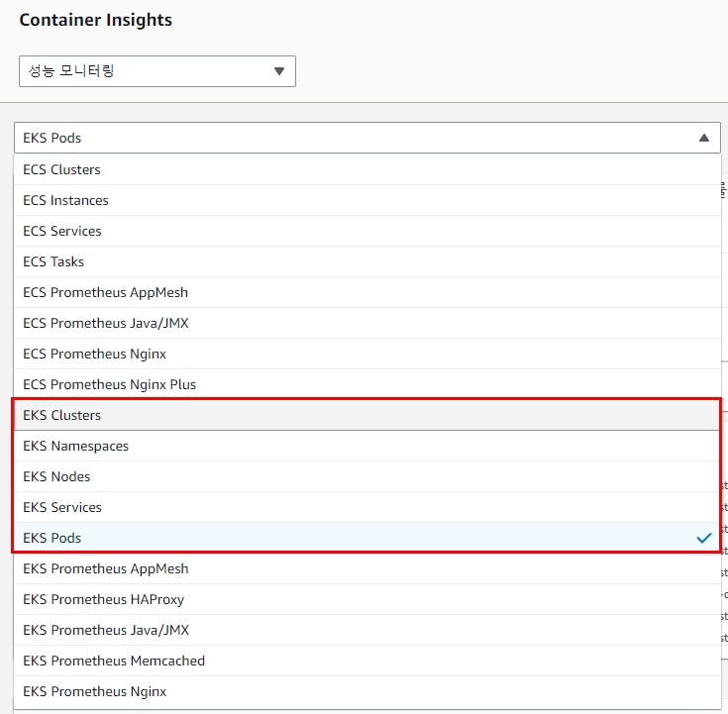The width and height of the screenshot is (728, 714).
Task: Click the up arrow on EKS Pods selector
Action: pos(704,138)
